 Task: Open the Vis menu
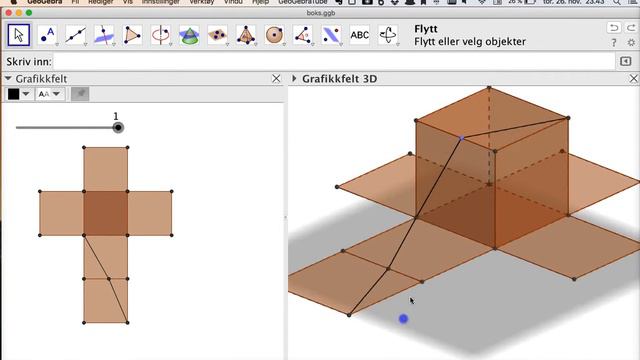(x=128, y=2)
